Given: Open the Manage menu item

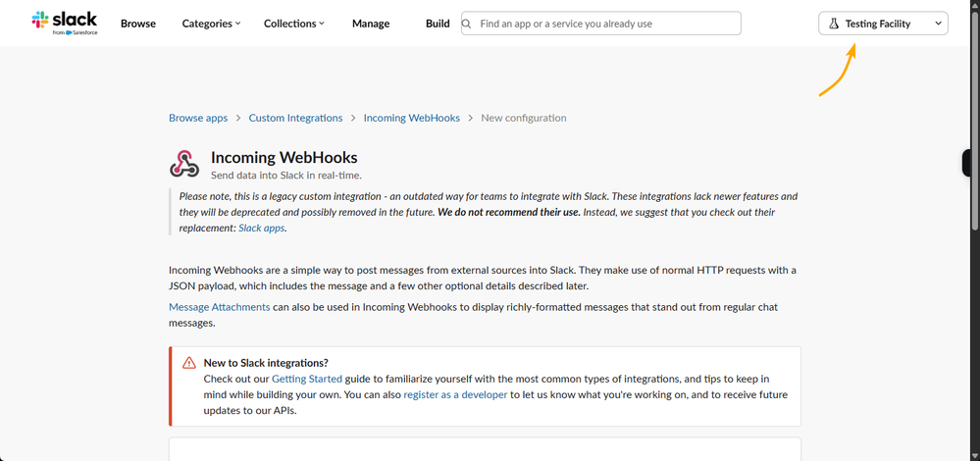Looking at the screenshot, I should pyautogui.click(x=371, y=24).
